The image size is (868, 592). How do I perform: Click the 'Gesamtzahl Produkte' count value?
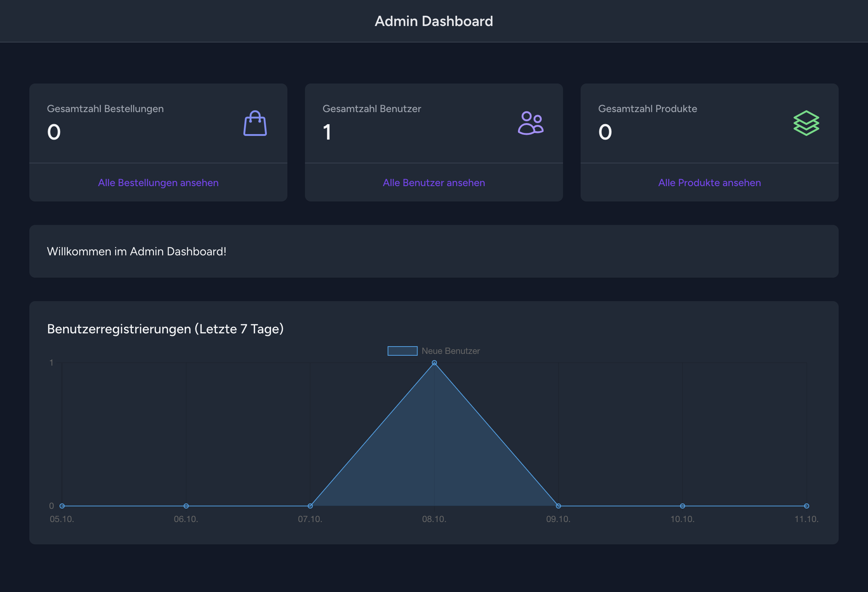pos(605,132)
